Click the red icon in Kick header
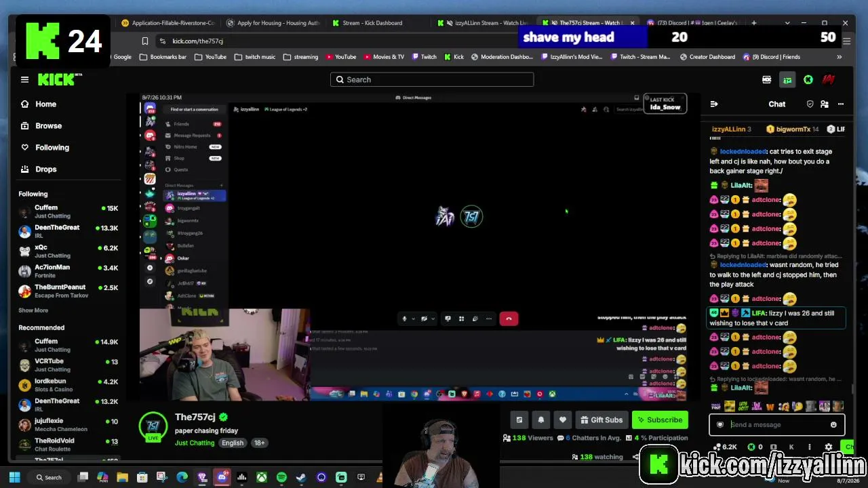 click(829, 80)
